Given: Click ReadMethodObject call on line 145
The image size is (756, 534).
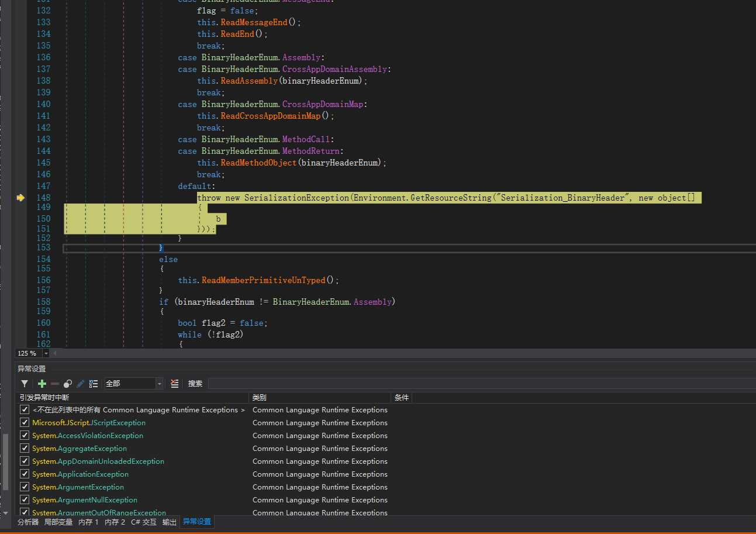Looking at the screenshot, I should (258, 163).
